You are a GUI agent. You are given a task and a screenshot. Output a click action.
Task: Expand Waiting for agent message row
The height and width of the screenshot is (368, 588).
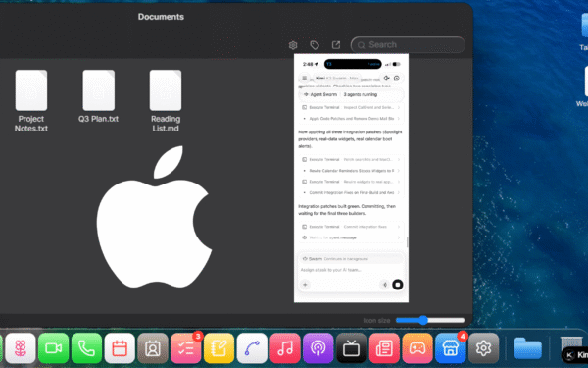pos(351,237)
